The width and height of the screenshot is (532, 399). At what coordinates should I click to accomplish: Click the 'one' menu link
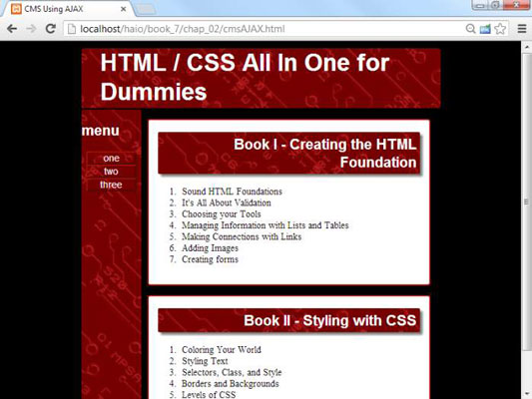[x=111, y=159]
